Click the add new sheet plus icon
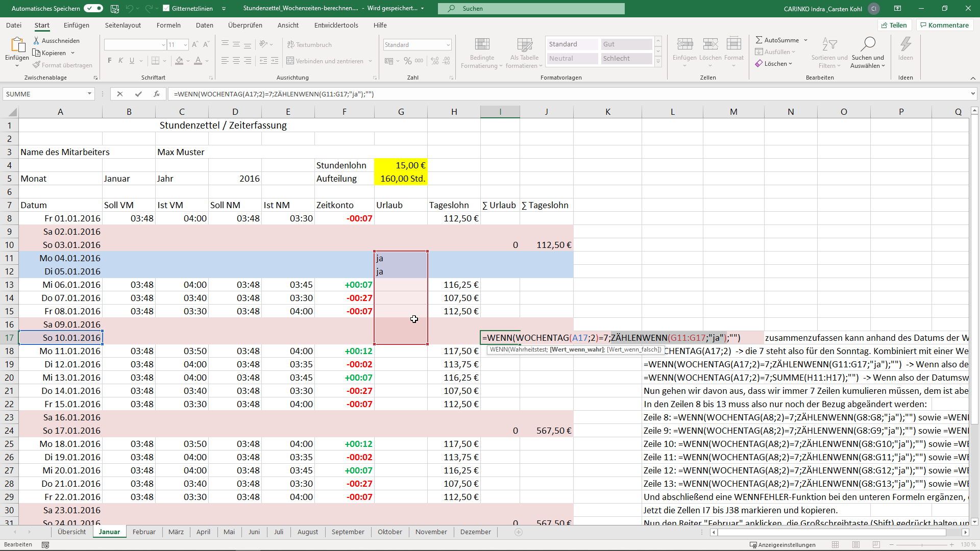 point(519,532)
